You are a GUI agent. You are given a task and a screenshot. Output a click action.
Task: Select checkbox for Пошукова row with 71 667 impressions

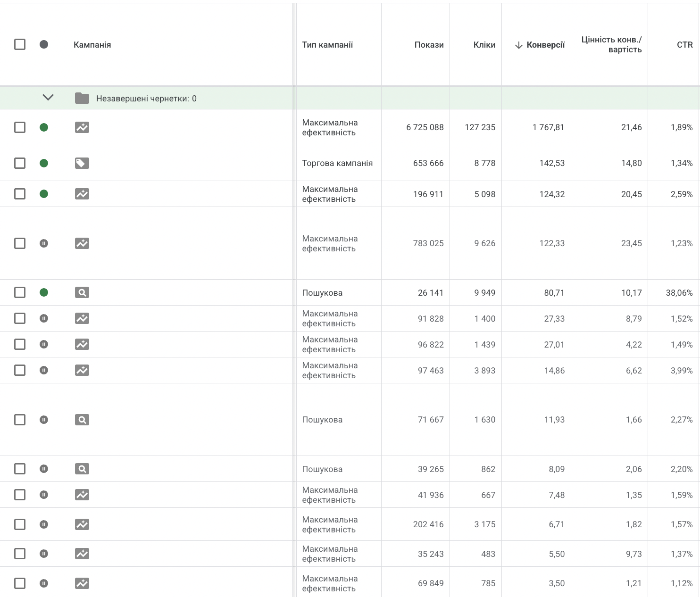20,420
